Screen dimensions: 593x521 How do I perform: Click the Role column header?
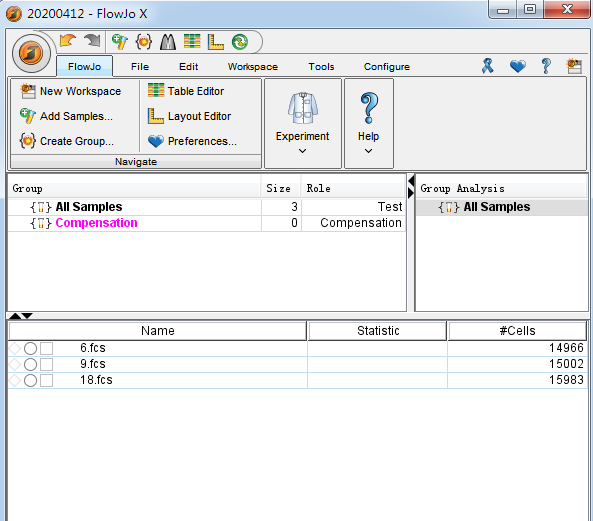[353, 188]
